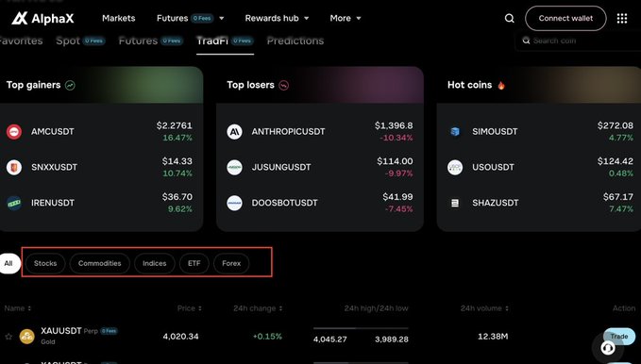641x364 pixels.
Task: Open the support headset chat icon
Action: coord(608,348)
